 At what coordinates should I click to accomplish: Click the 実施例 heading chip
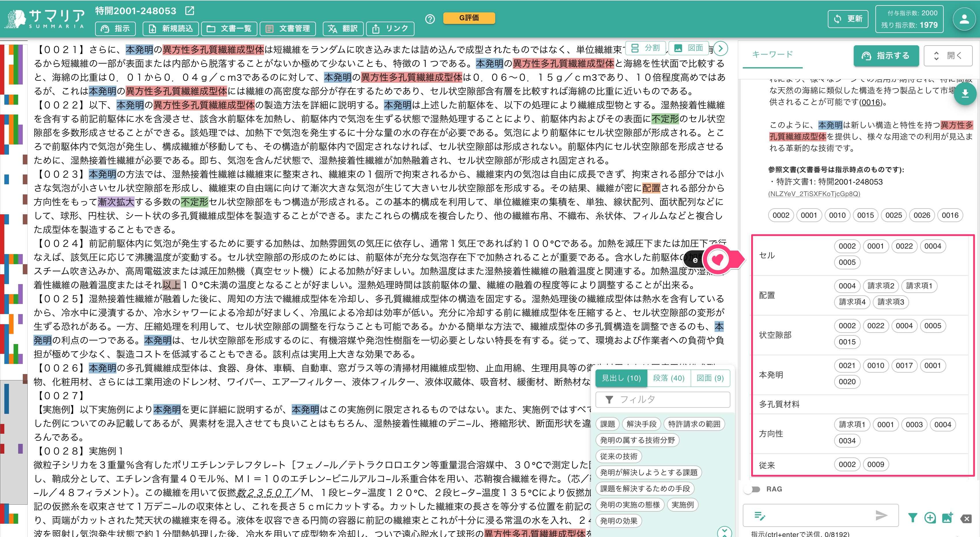(x=683, y=505)
